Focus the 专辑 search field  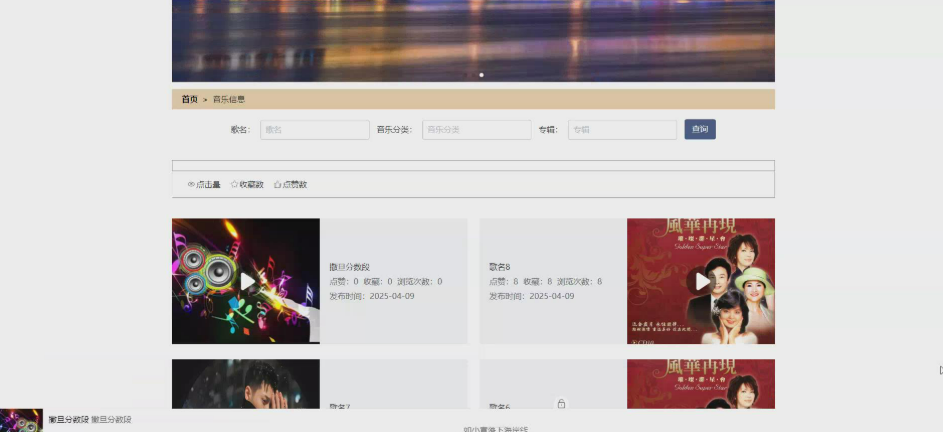coord(622,129)
